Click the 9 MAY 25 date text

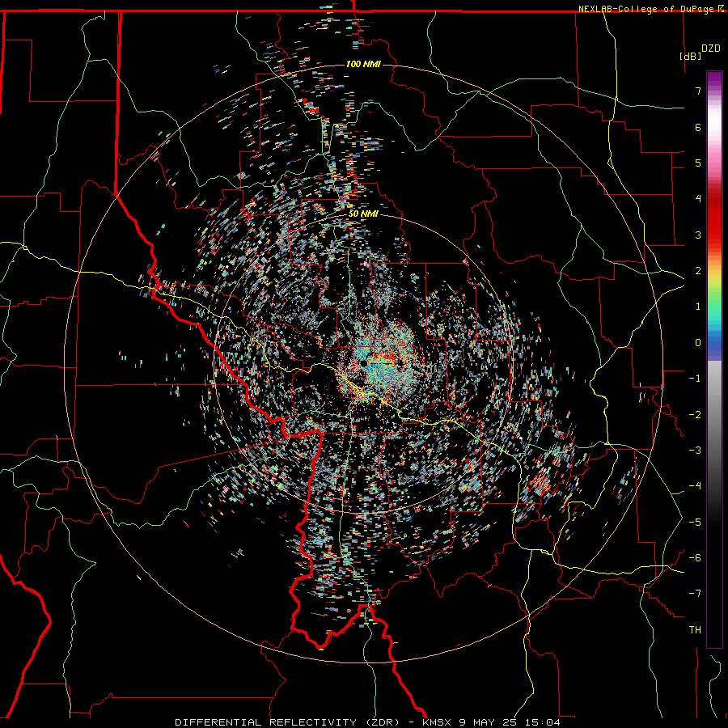(488, 722)
